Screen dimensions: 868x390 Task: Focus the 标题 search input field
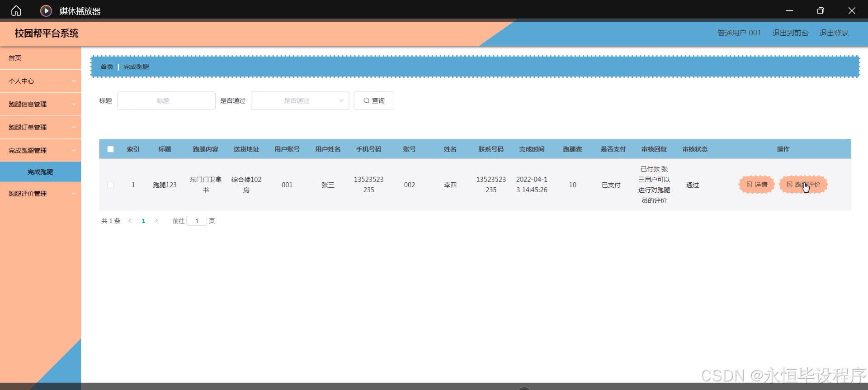coord(166,100)
